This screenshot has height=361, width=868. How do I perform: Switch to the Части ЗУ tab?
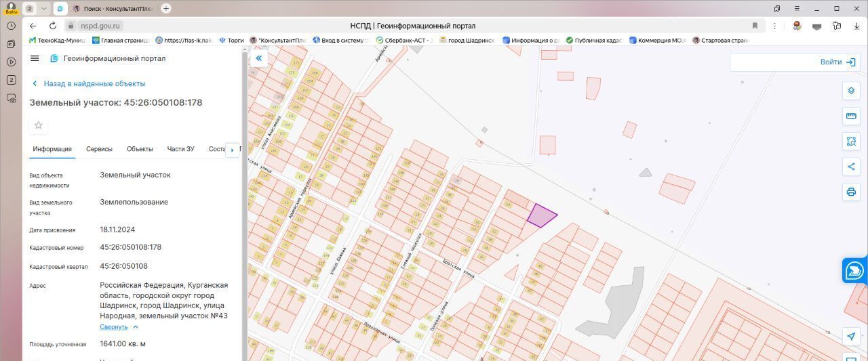point(180,149)
